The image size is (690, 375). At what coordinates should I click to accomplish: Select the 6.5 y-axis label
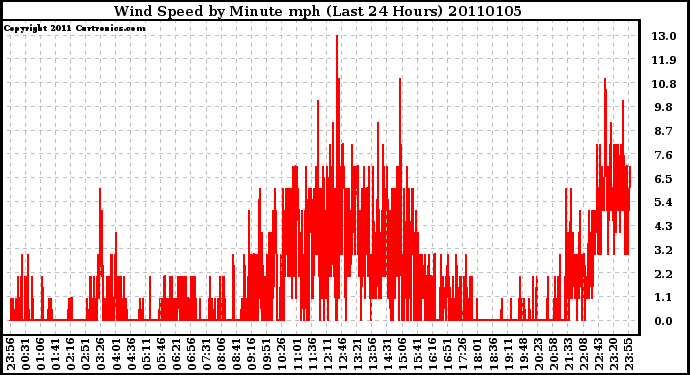click(664, 179)
